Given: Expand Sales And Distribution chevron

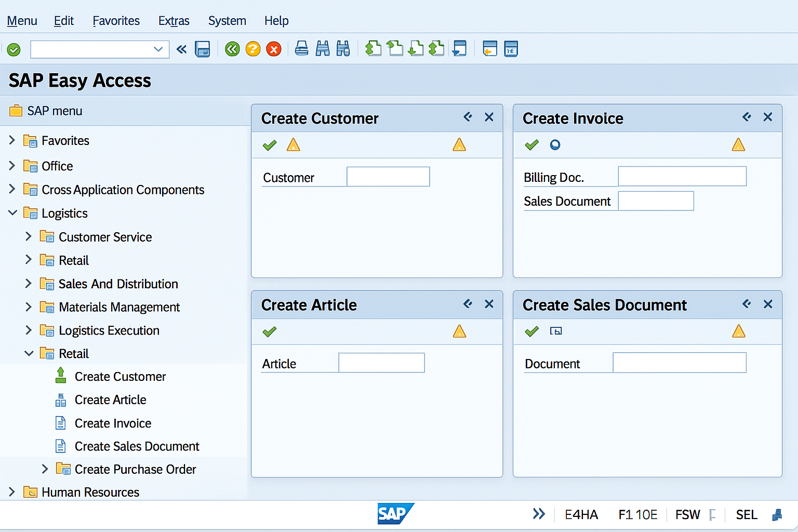Looking at the screenshot, I should point(29,283).
